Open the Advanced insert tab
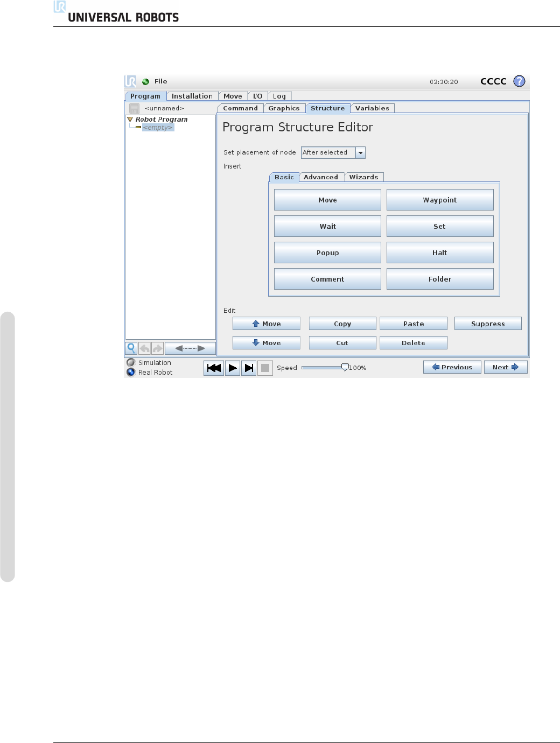 click(x=321, y=177)
